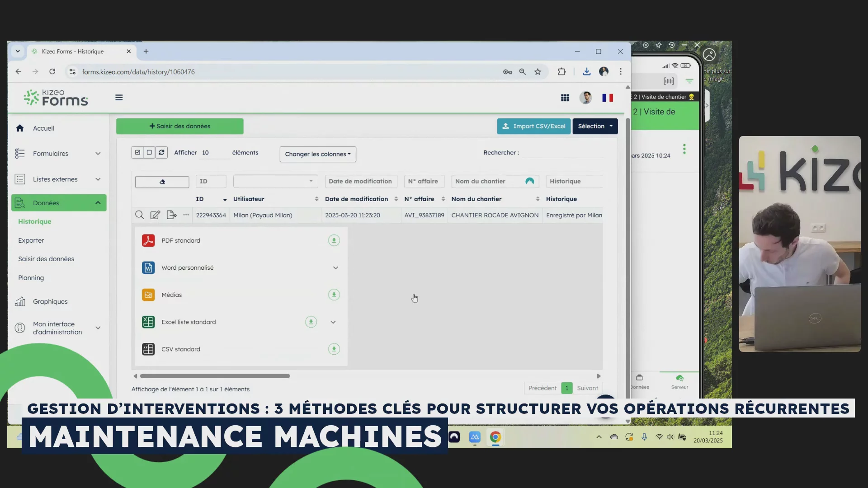Go to the Précédent page
The width and height of the screenshot is (868, 488).
coord(542,388)
